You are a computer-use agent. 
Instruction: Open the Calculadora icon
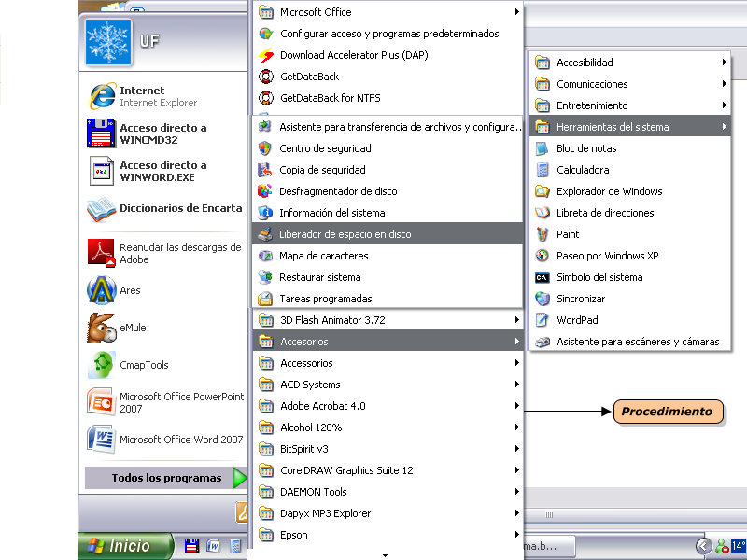(x=543, y=170)
